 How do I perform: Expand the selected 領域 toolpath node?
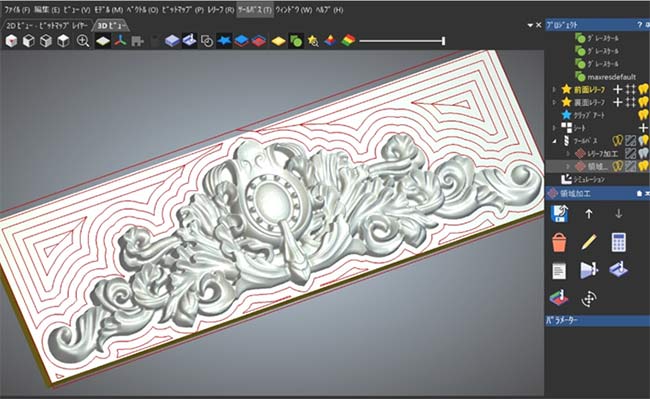pos(568,167)
